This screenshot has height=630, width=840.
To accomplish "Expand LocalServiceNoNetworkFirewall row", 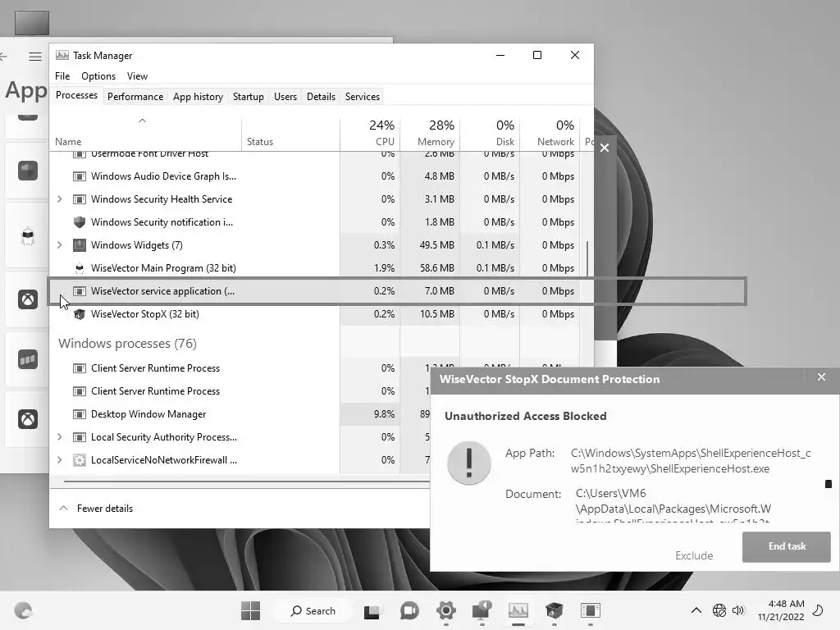I will click(59, 460).
